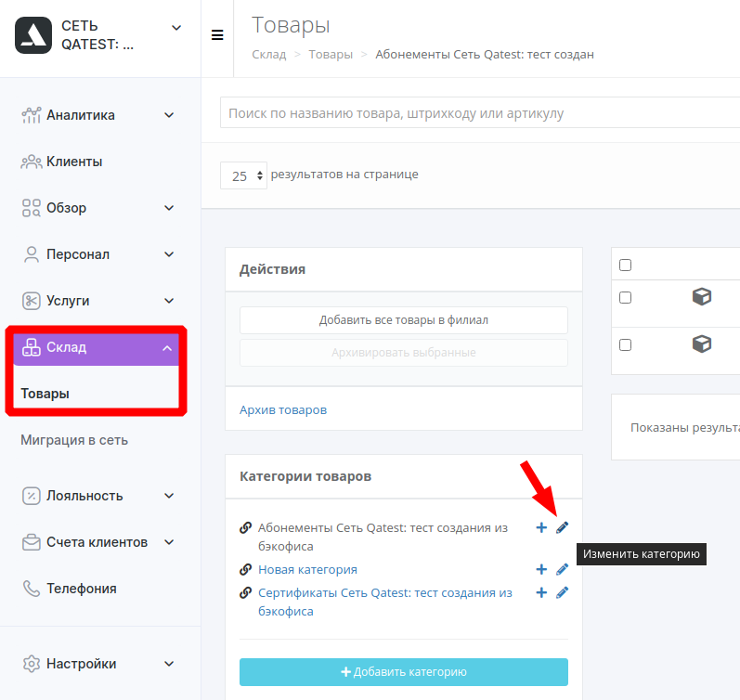Screen dimensions: 740x700
Task: Open Миграция в сеть menu item
Action: tap(74, 440)
